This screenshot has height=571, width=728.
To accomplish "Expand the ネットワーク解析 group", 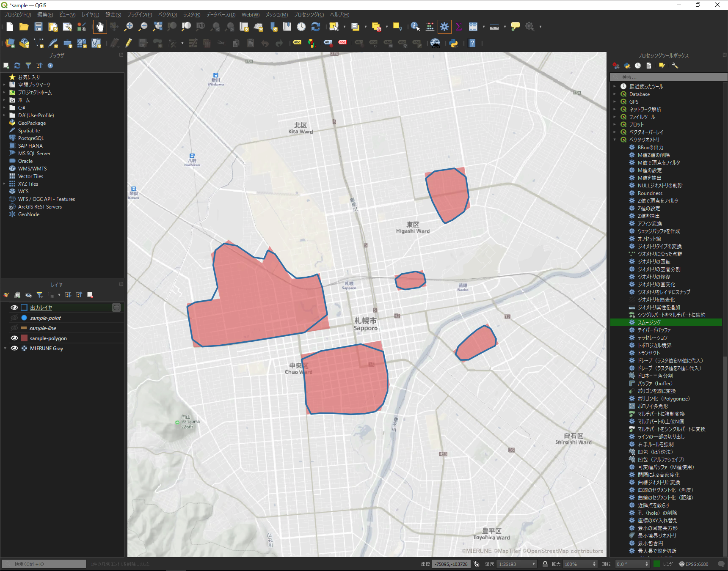I will click(x=615, y=109).
